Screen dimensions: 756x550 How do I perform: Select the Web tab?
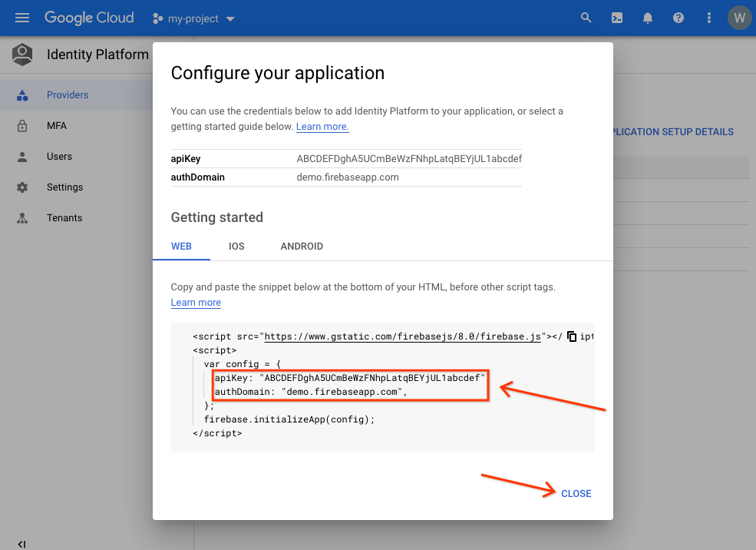(x=181, y=247)
